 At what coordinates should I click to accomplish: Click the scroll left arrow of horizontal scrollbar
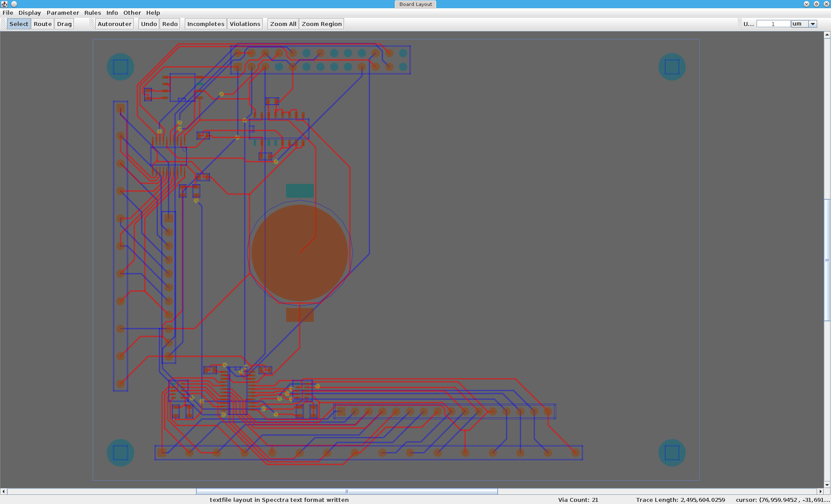[3, 491]
